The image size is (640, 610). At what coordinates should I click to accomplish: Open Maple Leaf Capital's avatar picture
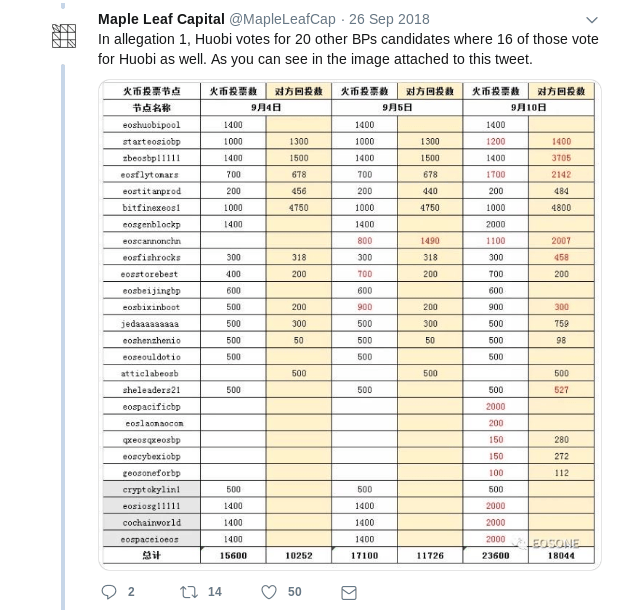pos(64,36)
